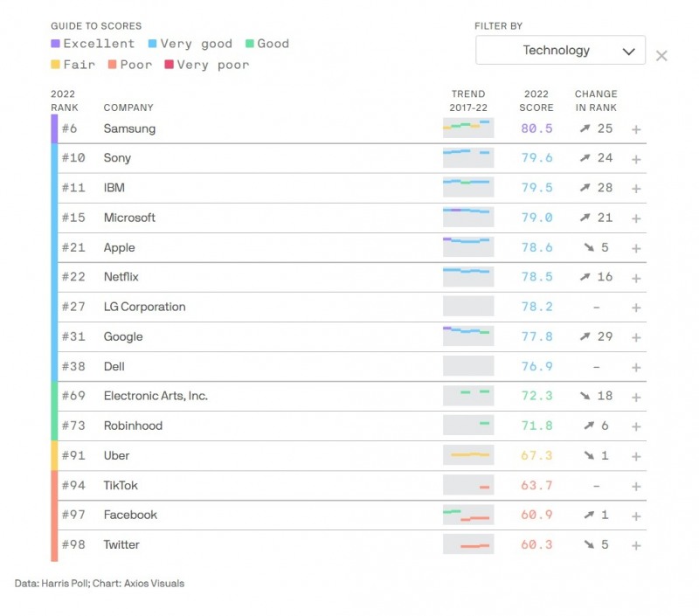Select Microsoft's trend sparkline chart

point(467,218)
